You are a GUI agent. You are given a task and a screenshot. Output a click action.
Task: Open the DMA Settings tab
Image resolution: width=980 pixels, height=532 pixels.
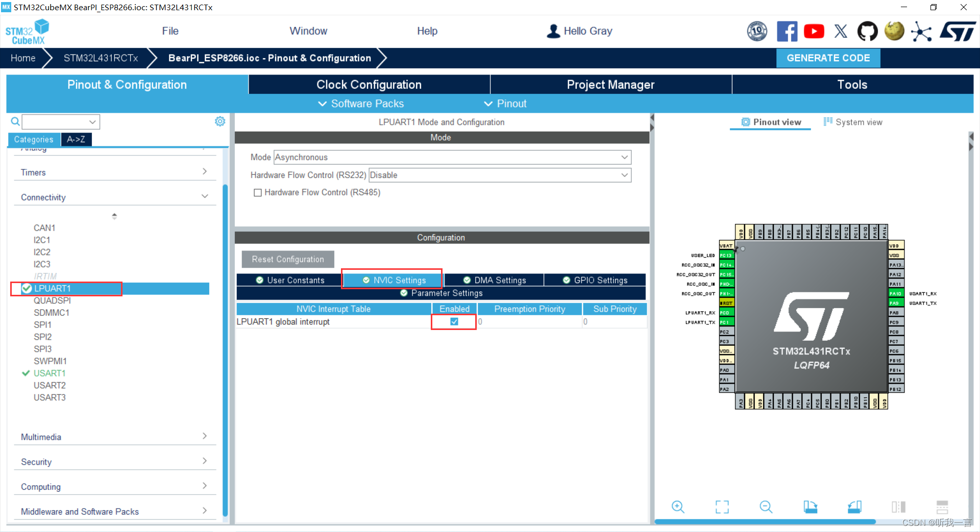click(x=494, y=280)
